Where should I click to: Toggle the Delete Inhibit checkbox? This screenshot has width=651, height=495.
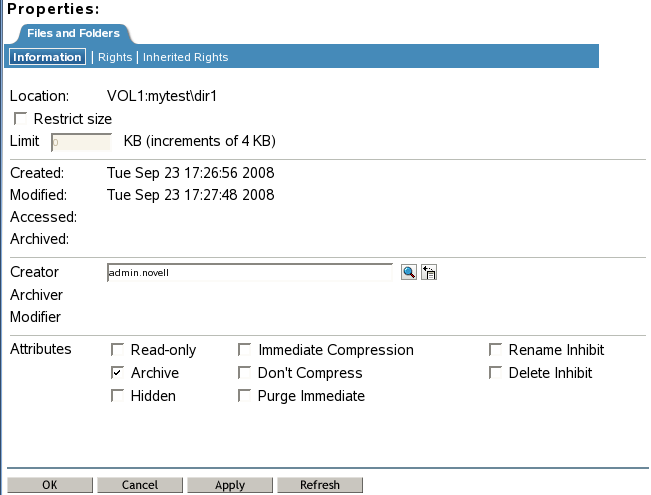495,373
